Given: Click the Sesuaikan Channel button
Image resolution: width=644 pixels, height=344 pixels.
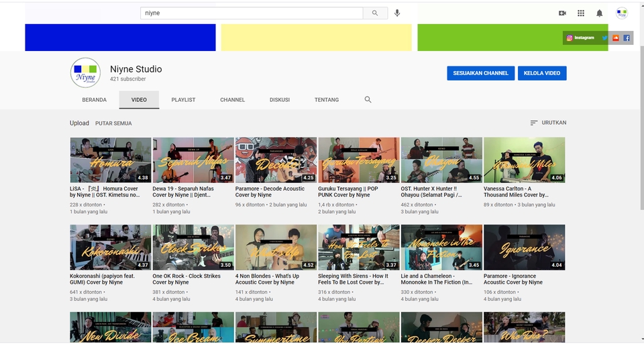Looking at the screenshot, I should (x=480, y=73).
